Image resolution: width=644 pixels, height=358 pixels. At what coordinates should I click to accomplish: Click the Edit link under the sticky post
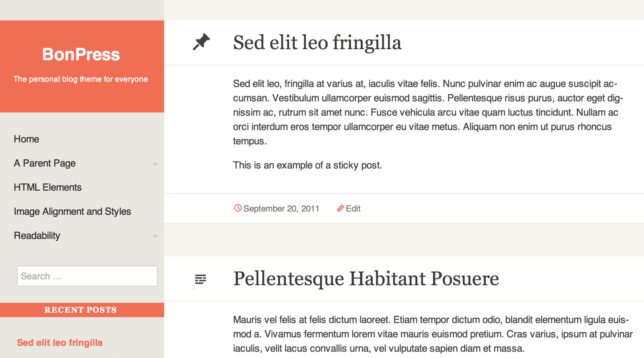click(x=353, y=208)
